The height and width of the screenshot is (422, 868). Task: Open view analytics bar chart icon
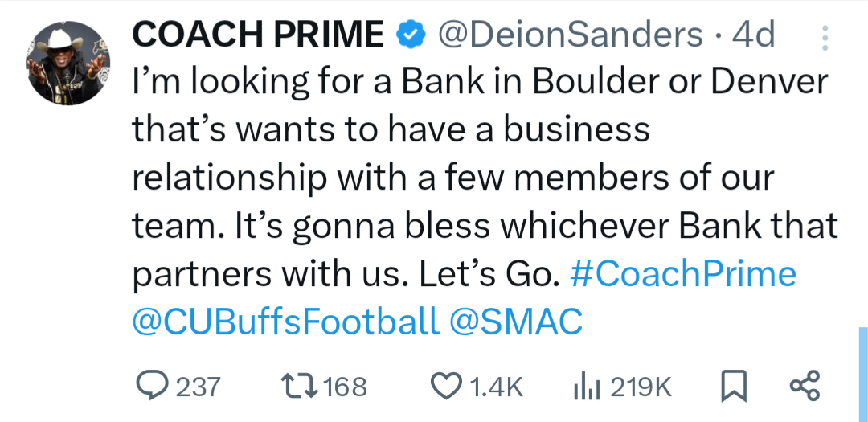click(587, 387)
